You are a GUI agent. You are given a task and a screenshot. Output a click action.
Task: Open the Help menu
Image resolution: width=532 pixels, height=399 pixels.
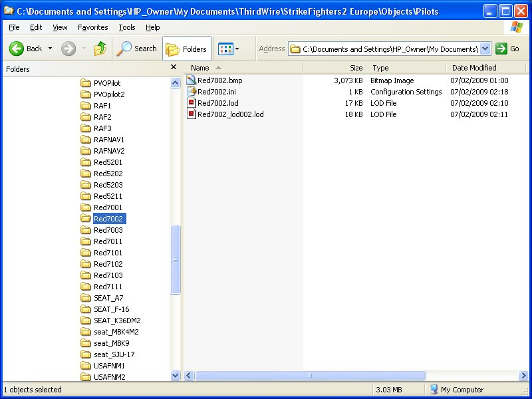tap(153, 27)
